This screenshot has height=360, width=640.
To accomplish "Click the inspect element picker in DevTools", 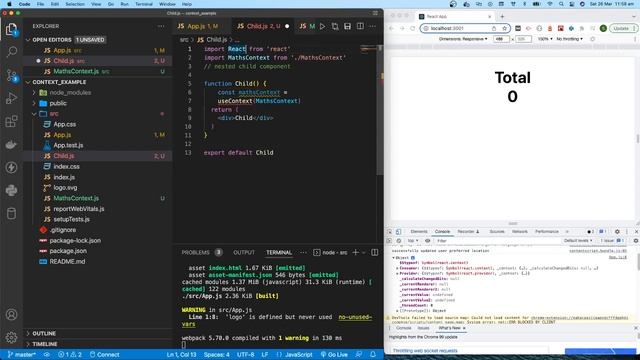I will click(390, 231).
